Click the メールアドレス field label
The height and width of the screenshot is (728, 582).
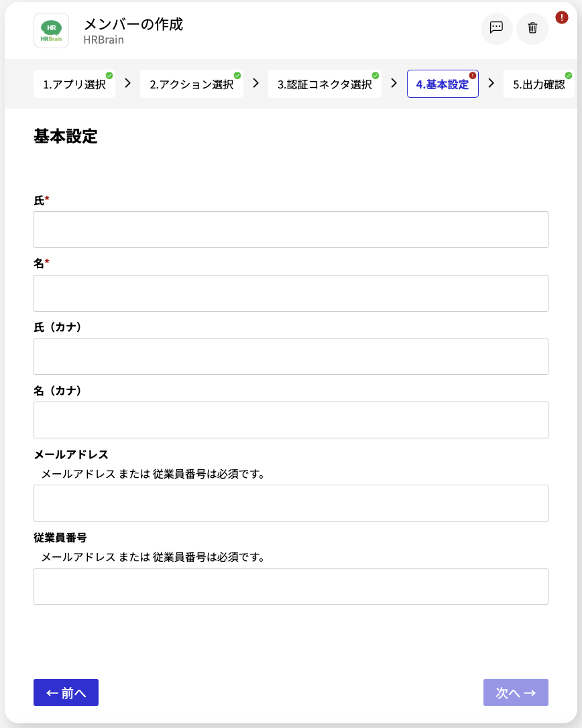[71, 454]
